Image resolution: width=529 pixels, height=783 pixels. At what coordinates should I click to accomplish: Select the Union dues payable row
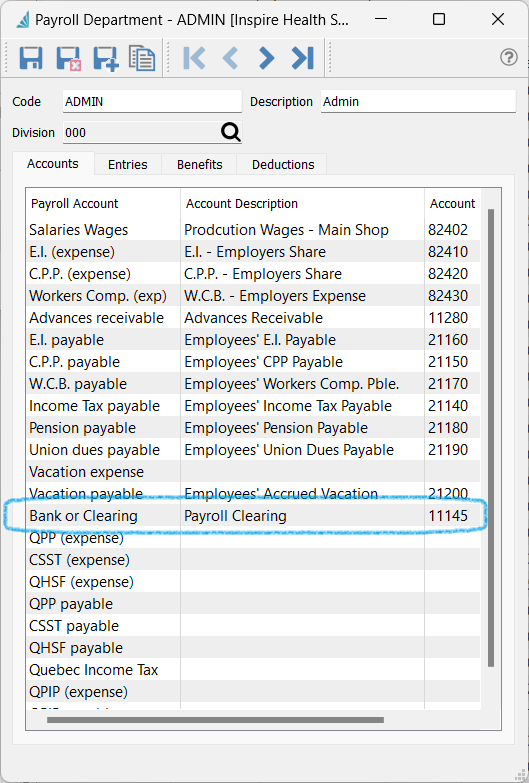click(253, 449)
